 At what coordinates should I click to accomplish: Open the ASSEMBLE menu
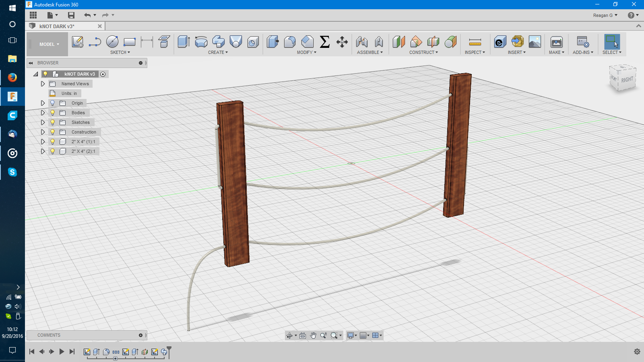(x=370, y=52)
